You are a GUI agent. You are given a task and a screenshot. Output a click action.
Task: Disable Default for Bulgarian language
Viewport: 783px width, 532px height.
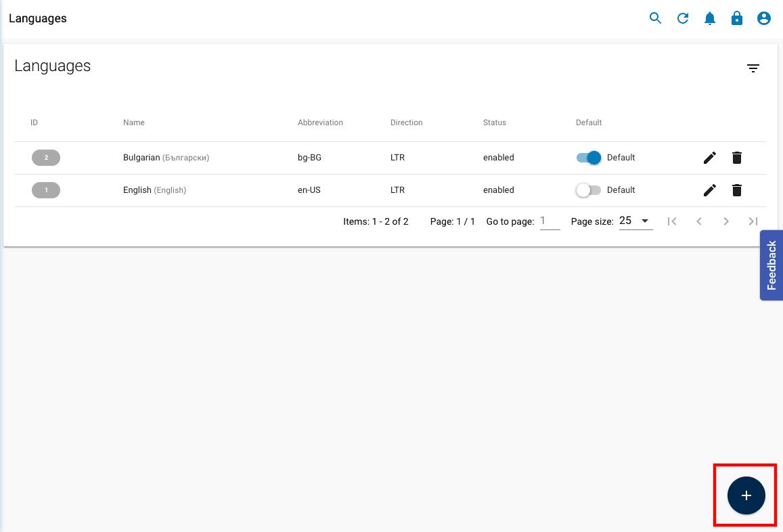coord(588,157)
